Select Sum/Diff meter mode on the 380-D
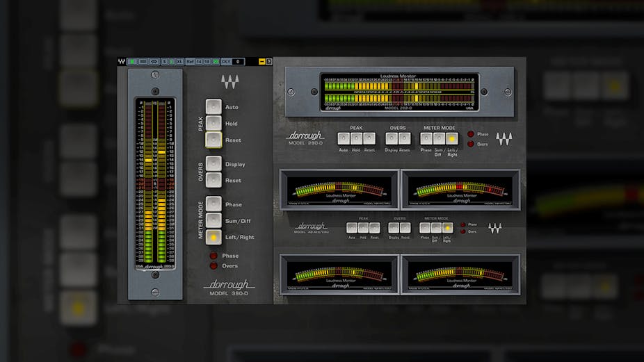 214,220
